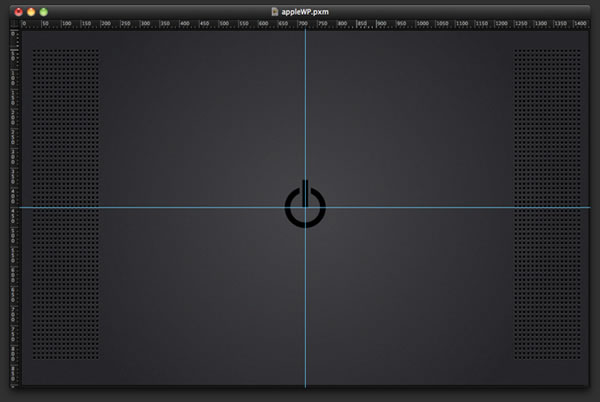Screen dimensions: 600x402
Task: Click the ruler origin box where the rulers meet
Action: 15,24
